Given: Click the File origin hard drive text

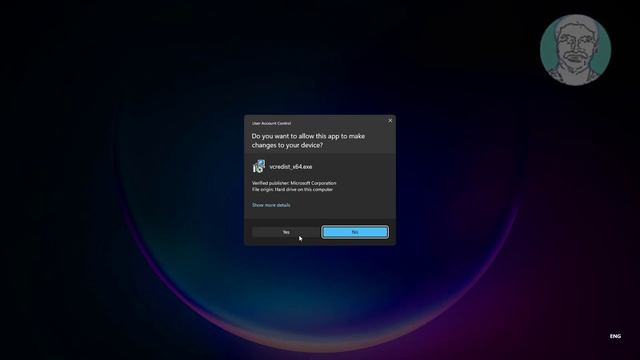Looking at the screenshot, I should pyautogui.click(x=292, y=189).
